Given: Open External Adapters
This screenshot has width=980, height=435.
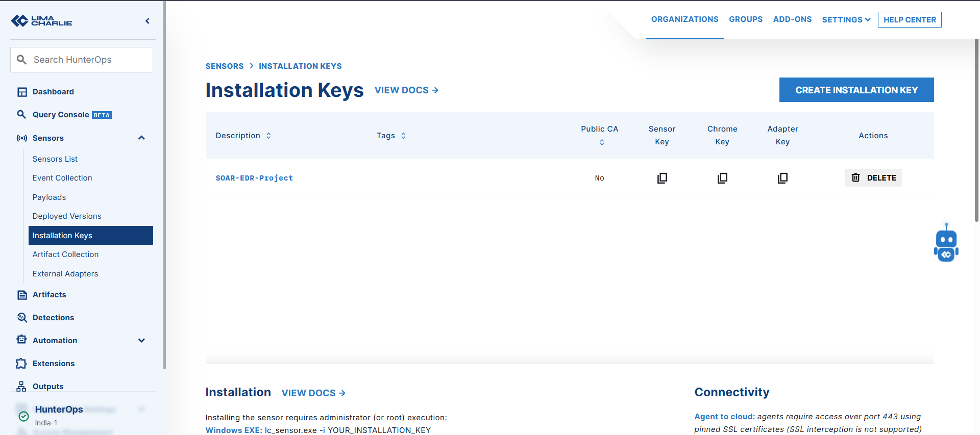Looking at the screenshot, I should coord(65,274).
